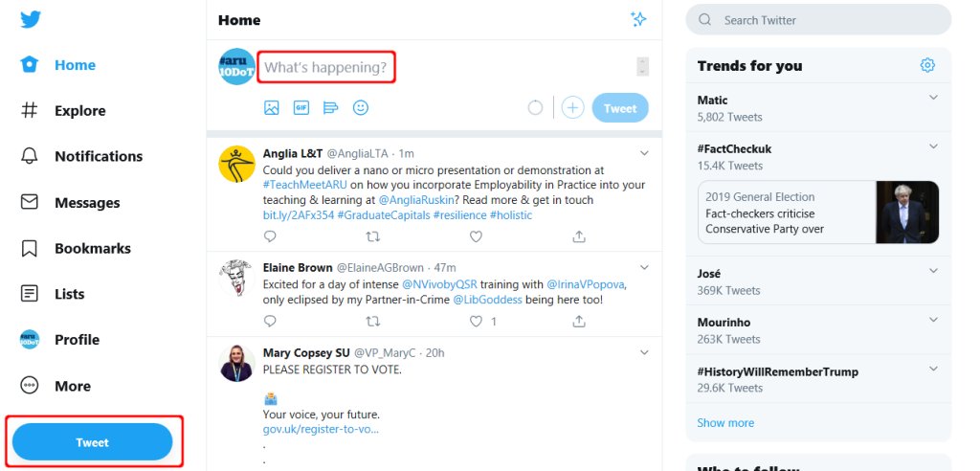The height and width of the screenshot is (471, 980).
Task: Click the composer Tweet button
Action: click(620, 108)
